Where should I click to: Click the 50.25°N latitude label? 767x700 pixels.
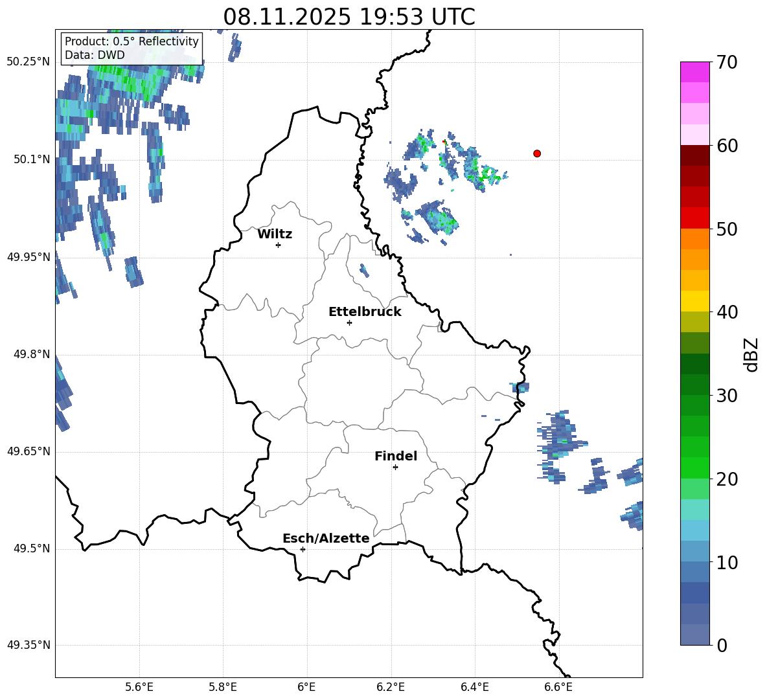pos(29,62)
